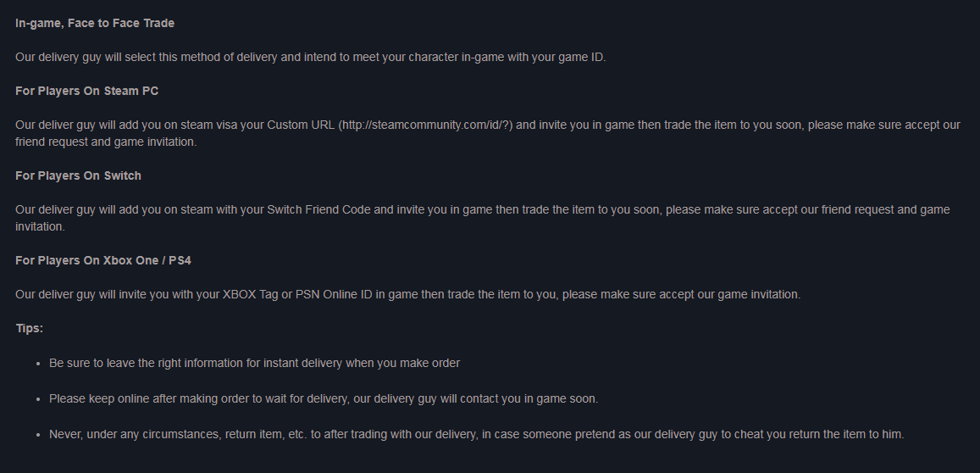The width and height of the screenshot is (980, 473).
Task: Click the word 'invitation.' ending the Switch paragraph
Action: tap(40, 226)
